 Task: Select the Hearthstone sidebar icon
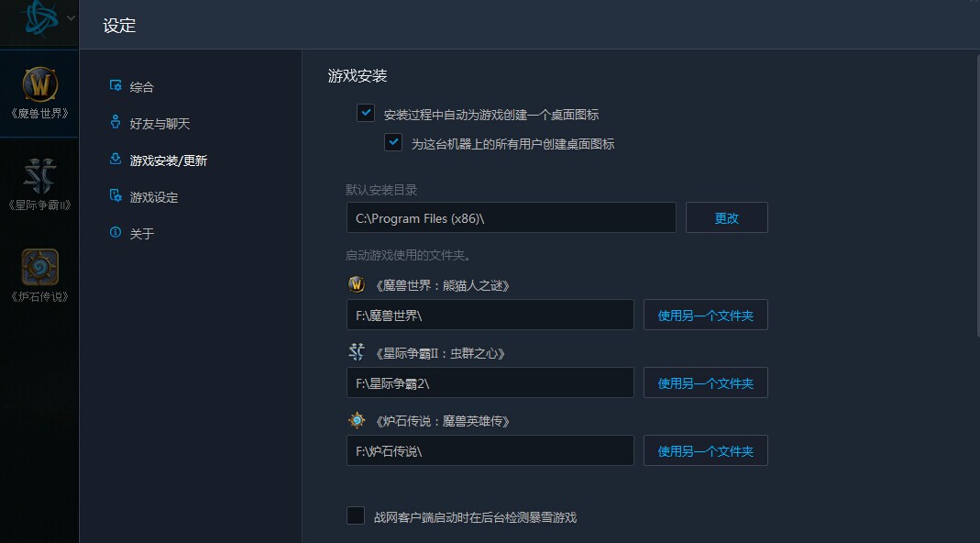click(40, 267)
